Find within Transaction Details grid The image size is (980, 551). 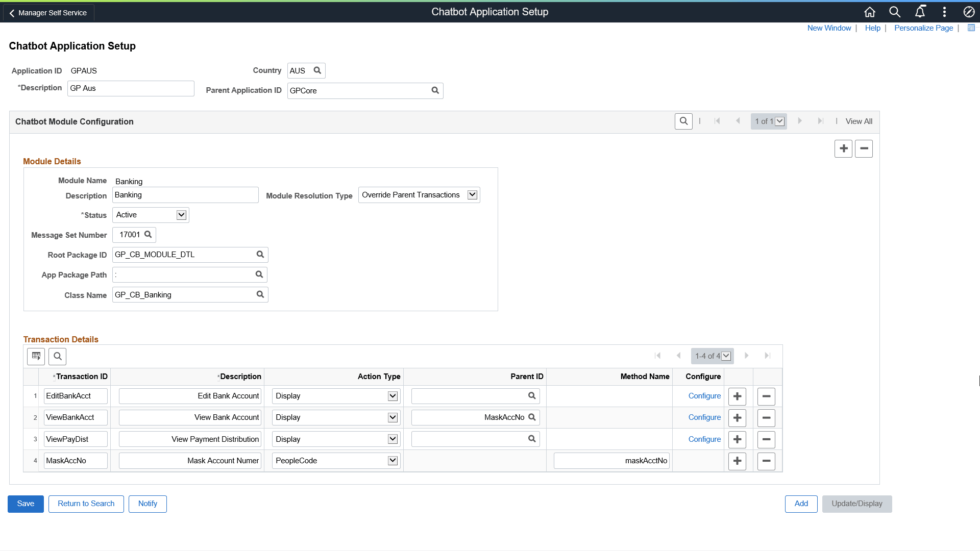(x=58, y=356)
